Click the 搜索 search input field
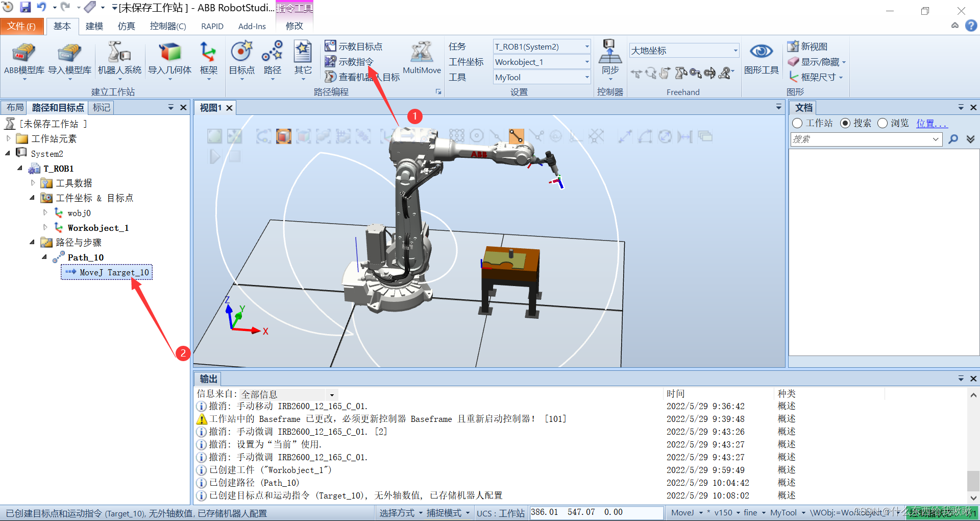The image size is (980, 521). point(866,139)
